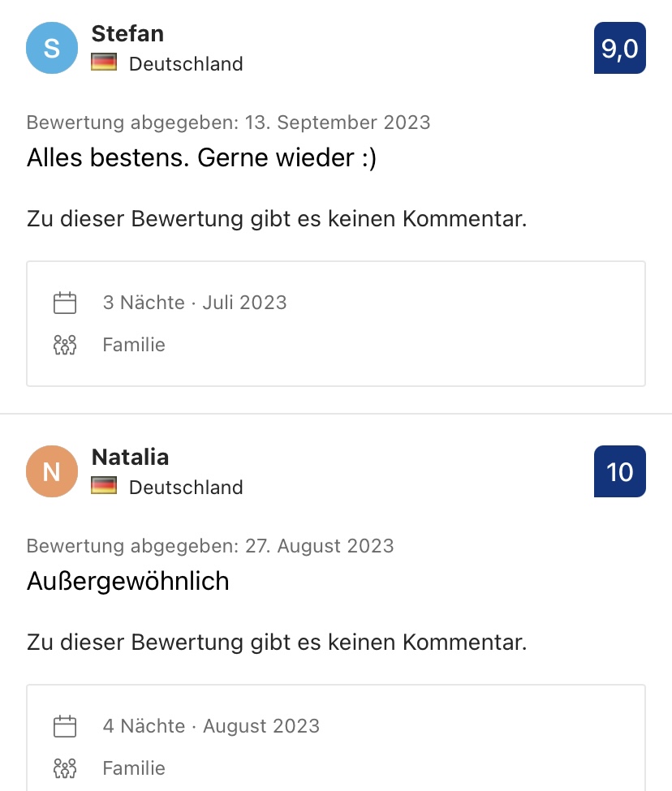Image resolution: width=672 pixels, height=791 pixels.
Task: Click Stefan's blue S avatar
Action: tap(52, 48)
